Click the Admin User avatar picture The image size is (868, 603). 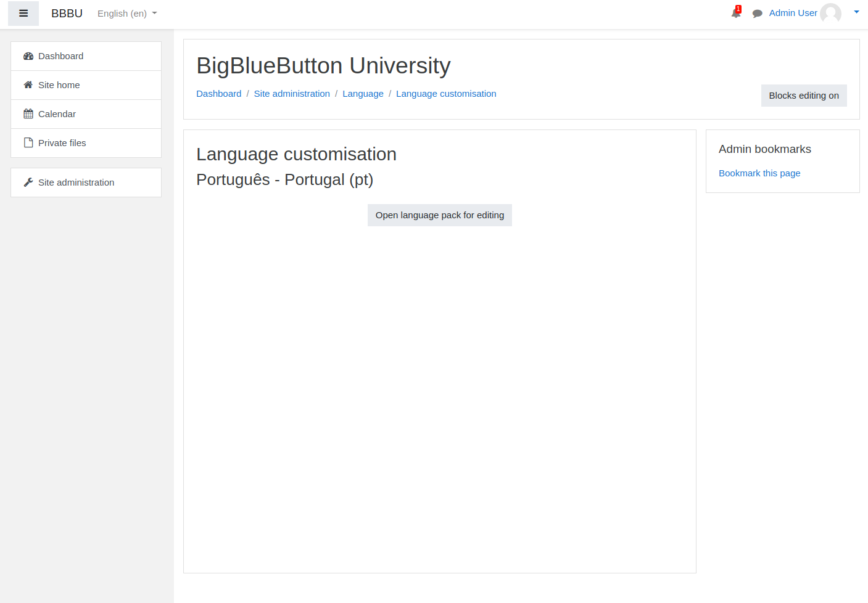(830, 14)
